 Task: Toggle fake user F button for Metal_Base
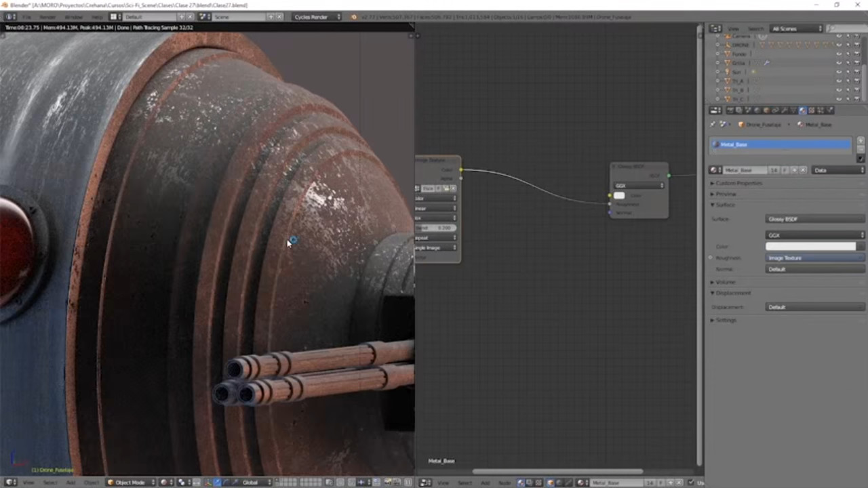click(x=785, y=170)
